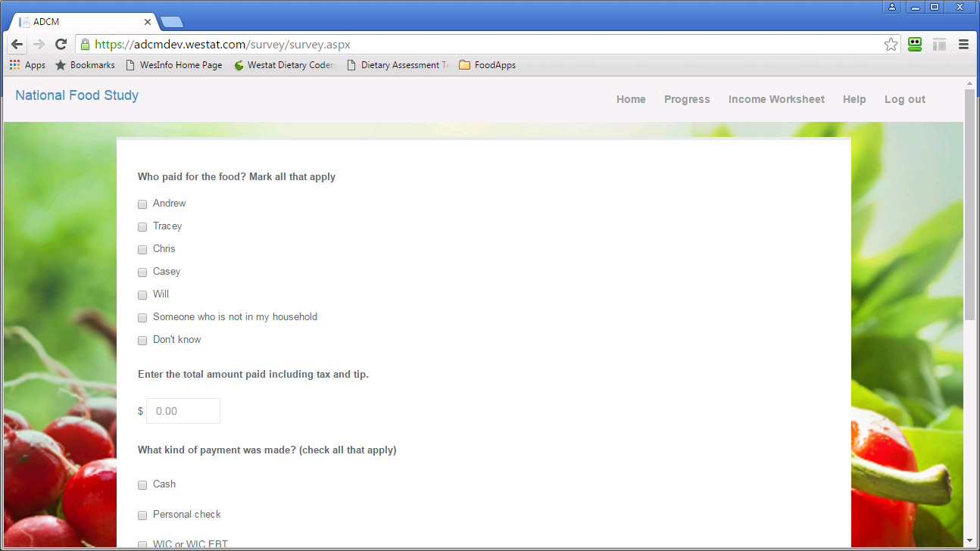Image resolution: width=980 pixels, height=551 pixels.
Task: Go to the Income Worksheet page
Action: 776,99
